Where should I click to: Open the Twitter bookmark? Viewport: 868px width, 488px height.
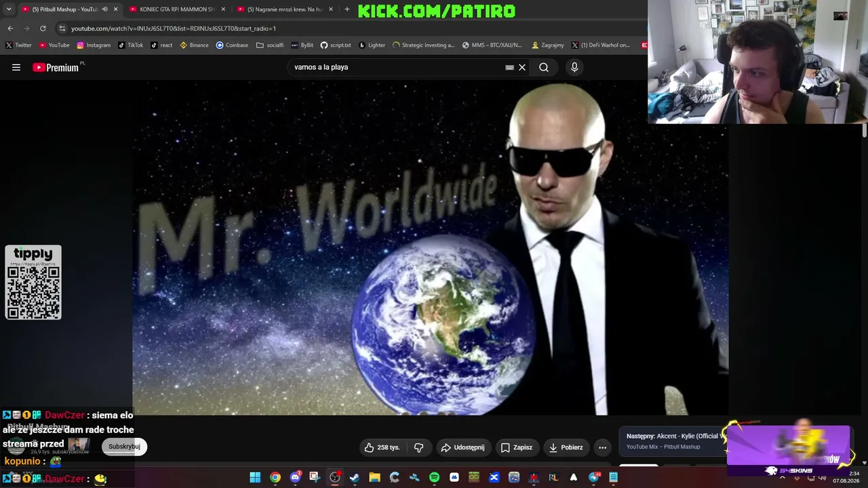[x=18, y=45]
